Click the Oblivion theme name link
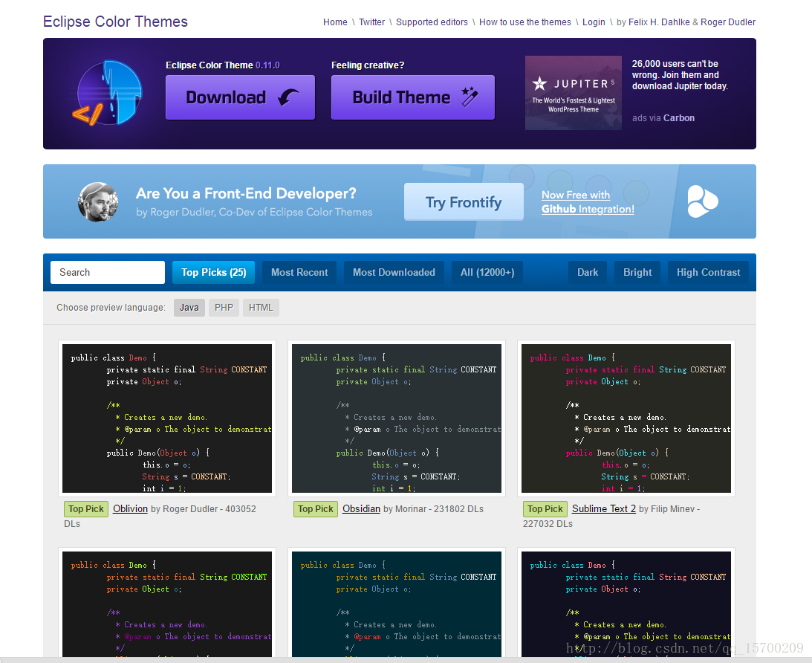812x663 pixels. tap(130, 508)
